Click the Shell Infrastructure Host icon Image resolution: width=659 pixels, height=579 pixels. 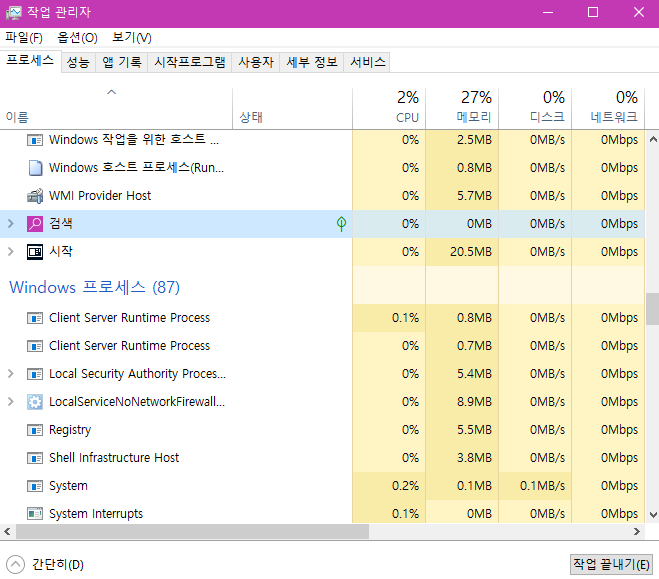(35, 458)
